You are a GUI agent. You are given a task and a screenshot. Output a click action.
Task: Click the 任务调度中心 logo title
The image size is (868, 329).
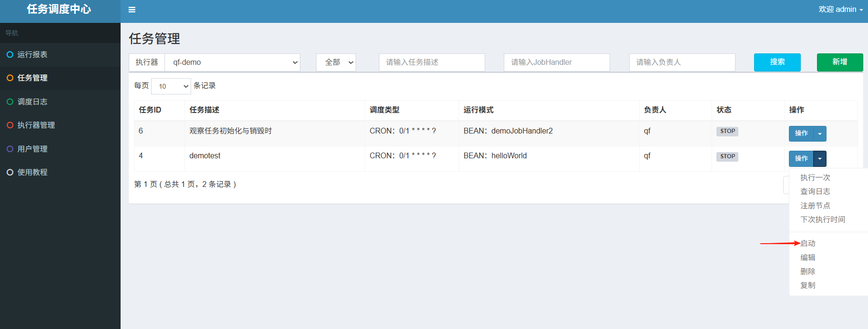coord(59,9)
